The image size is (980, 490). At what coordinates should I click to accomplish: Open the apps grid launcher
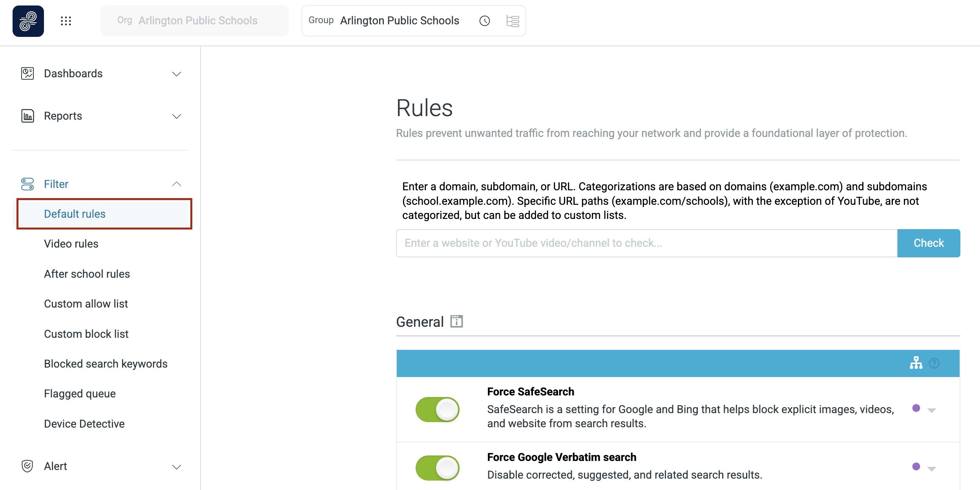point(66,21)
